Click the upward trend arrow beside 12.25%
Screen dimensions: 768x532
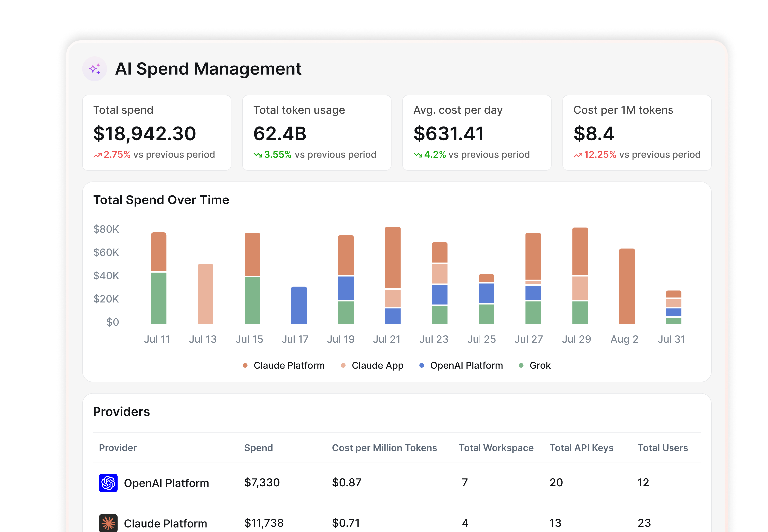click(578, 155)
